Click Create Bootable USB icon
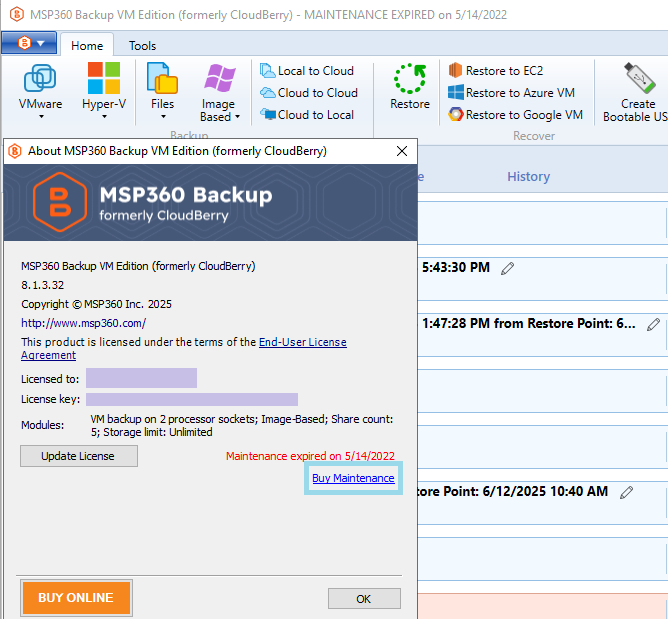This screenshot has width=668, height=619. [639, 78]
